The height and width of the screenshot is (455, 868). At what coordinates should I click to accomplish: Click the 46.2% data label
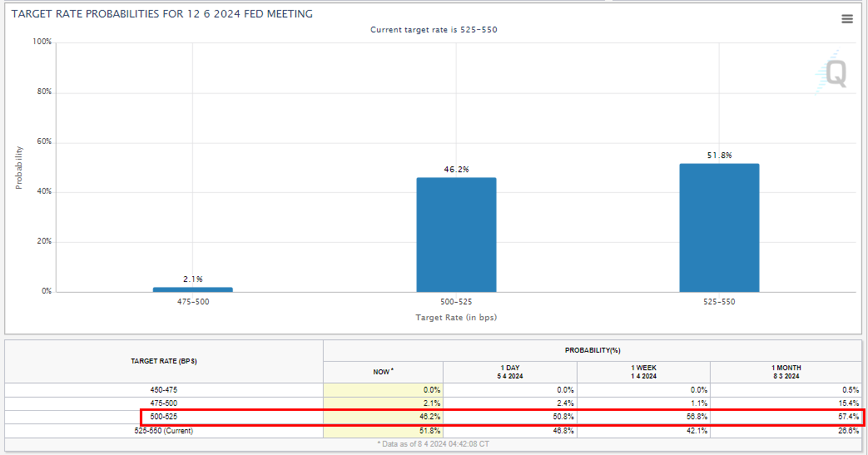pyautogui.click(x=456, y=170)
